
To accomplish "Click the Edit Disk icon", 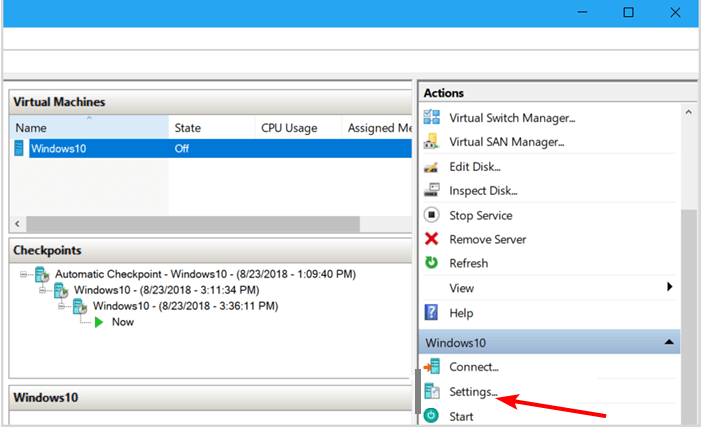I will click(432, 167).
